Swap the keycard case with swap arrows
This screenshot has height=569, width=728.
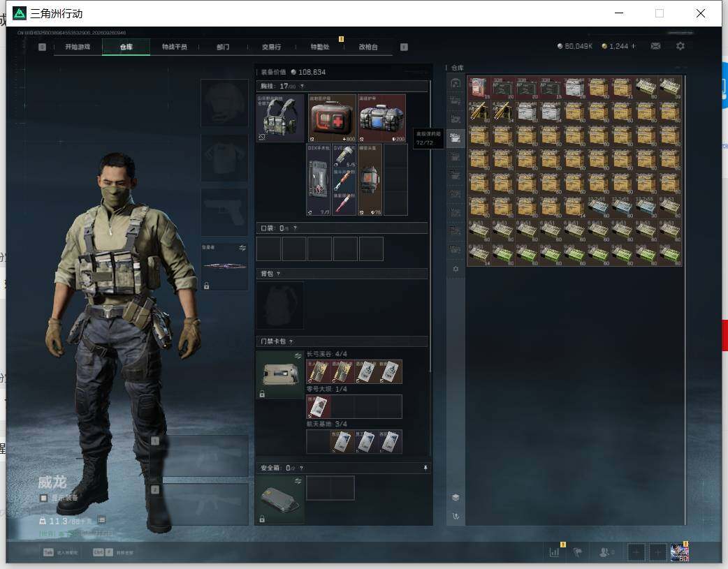(x=298, y=356)
